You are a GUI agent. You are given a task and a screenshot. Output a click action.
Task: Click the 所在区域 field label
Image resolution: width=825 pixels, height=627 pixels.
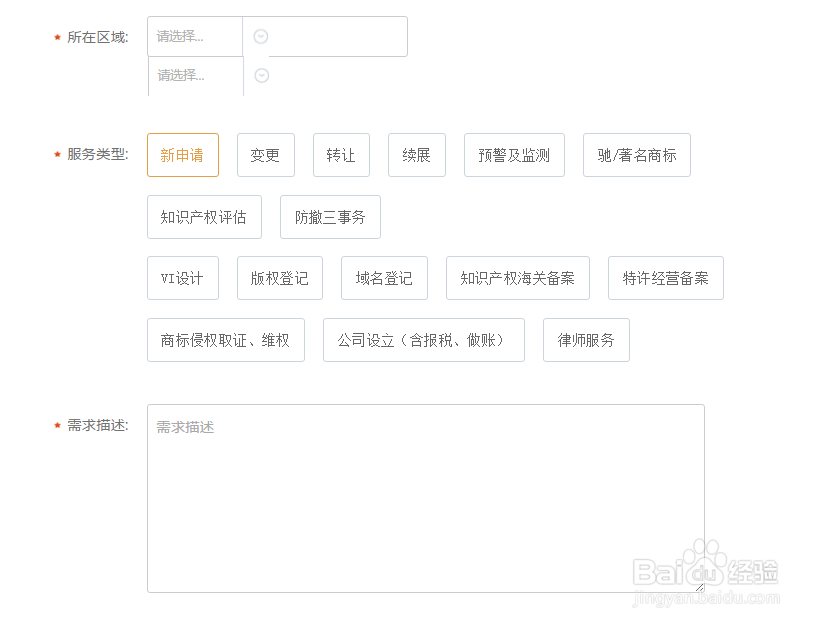[x=97, y=37]
